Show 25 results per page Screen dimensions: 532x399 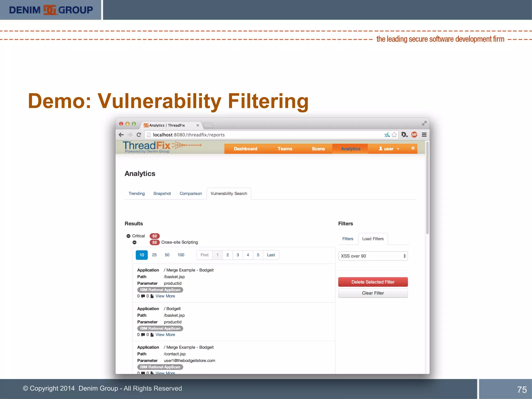tap(154, 255)
